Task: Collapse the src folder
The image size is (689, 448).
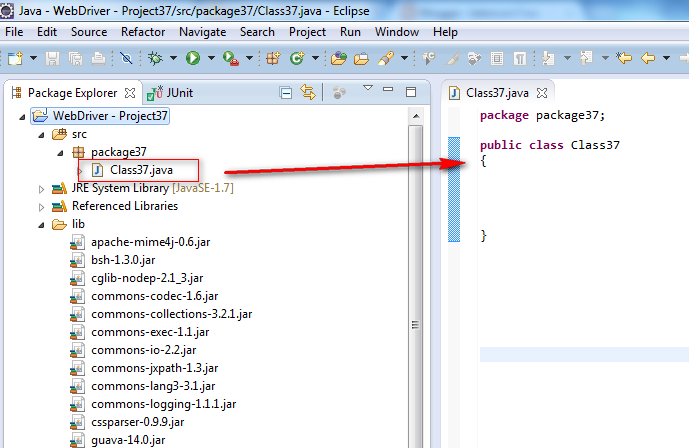Action: [x=41, y=135]
